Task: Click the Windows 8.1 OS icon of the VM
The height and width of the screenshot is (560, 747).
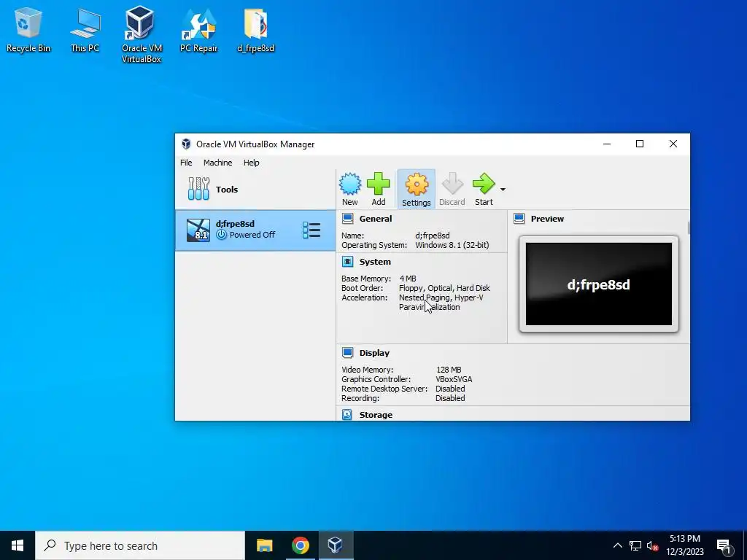Action: [198, 230]
